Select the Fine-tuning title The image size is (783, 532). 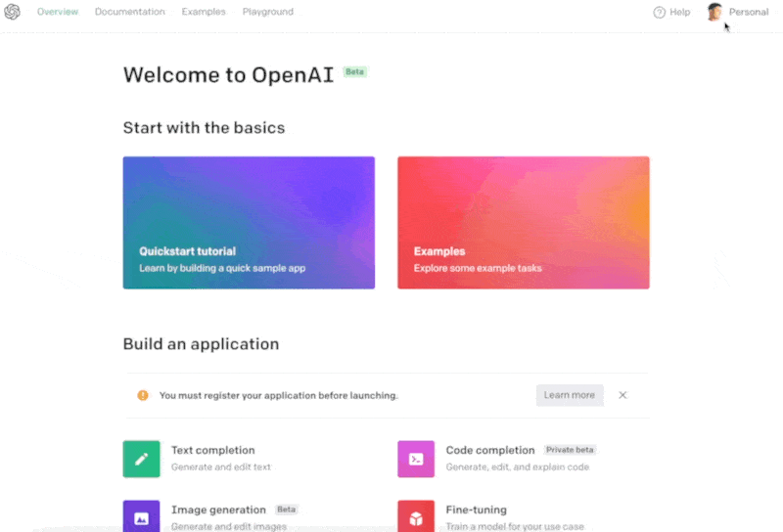point(477,510)
